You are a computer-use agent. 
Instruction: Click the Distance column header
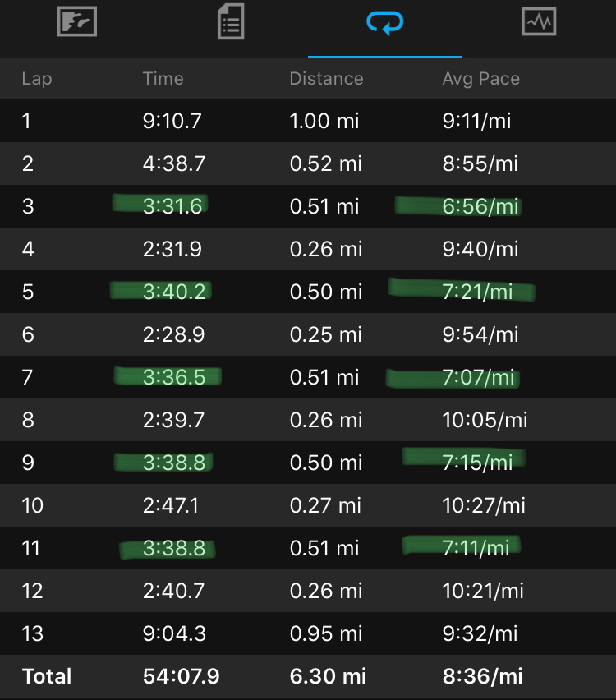[x=326, y=79]
